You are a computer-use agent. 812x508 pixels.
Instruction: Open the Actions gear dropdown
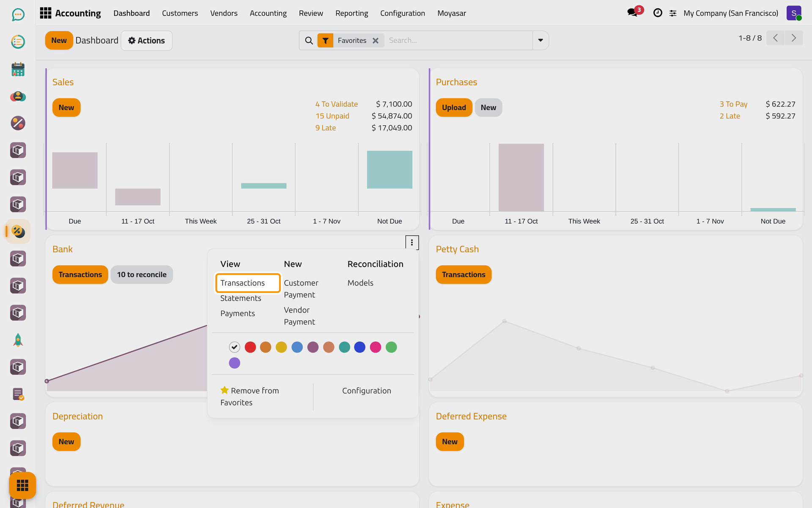tap(146, 41)
